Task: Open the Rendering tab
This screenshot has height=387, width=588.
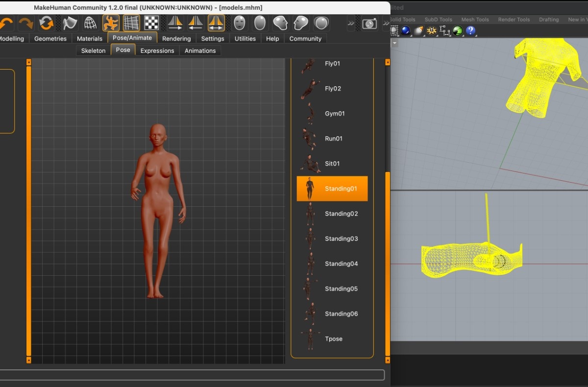Action: click(176, 39)
